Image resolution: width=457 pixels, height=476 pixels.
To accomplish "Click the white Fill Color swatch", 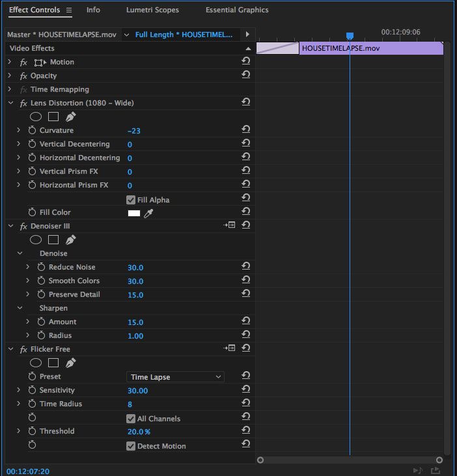I will pos(134,213).
